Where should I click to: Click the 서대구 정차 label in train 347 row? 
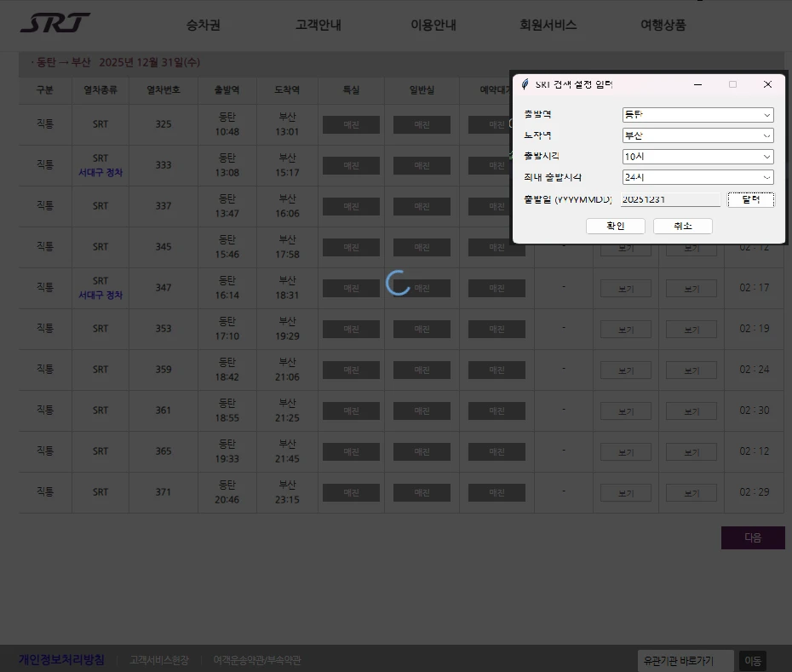pyautogui.click(x=100, y=295)
